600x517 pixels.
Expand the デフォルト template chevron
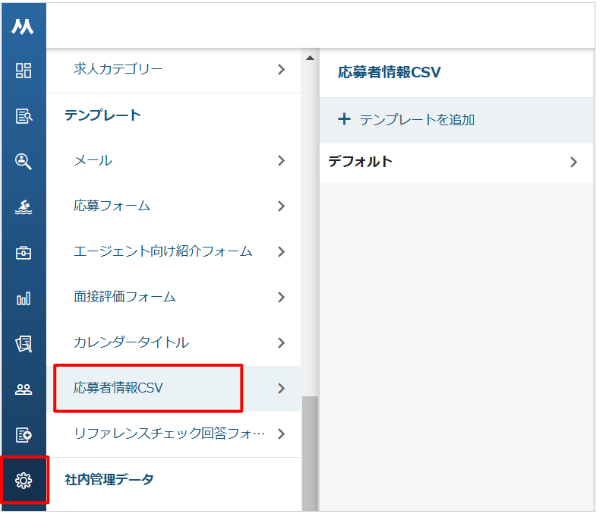[x=573, y=162]
